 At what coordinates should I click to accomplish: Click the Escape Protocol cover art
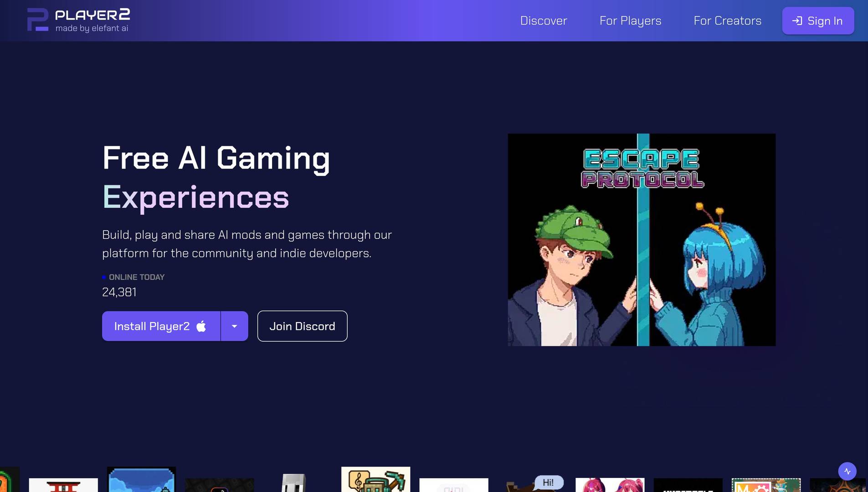point(641,240)
